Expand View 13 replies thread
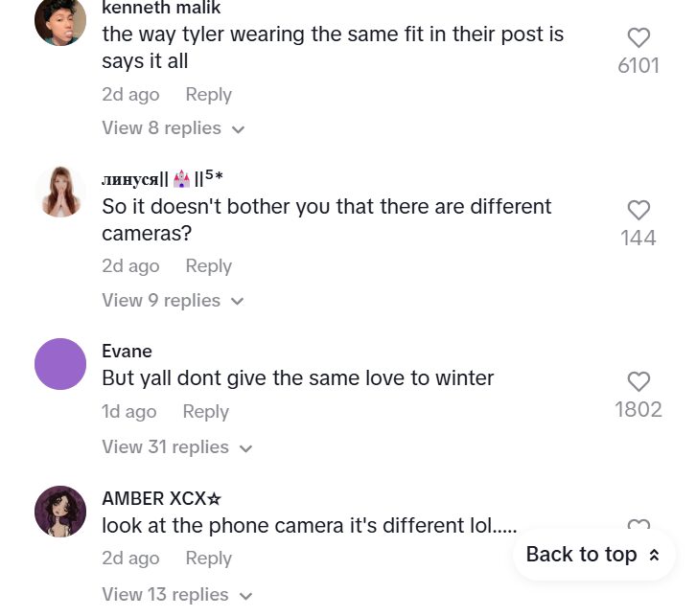696x616 pixels. 176,595
